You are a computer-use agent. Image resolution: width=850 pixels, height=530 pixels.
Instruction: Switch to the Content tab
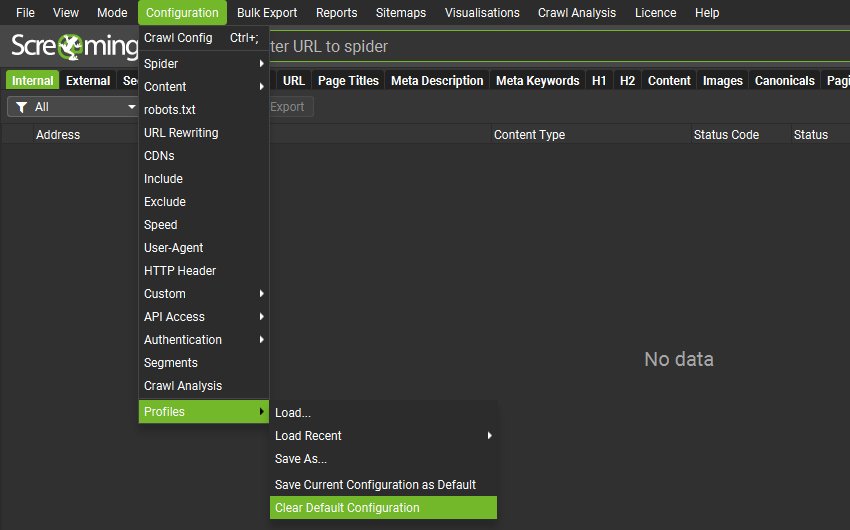(x=669, y=81)
